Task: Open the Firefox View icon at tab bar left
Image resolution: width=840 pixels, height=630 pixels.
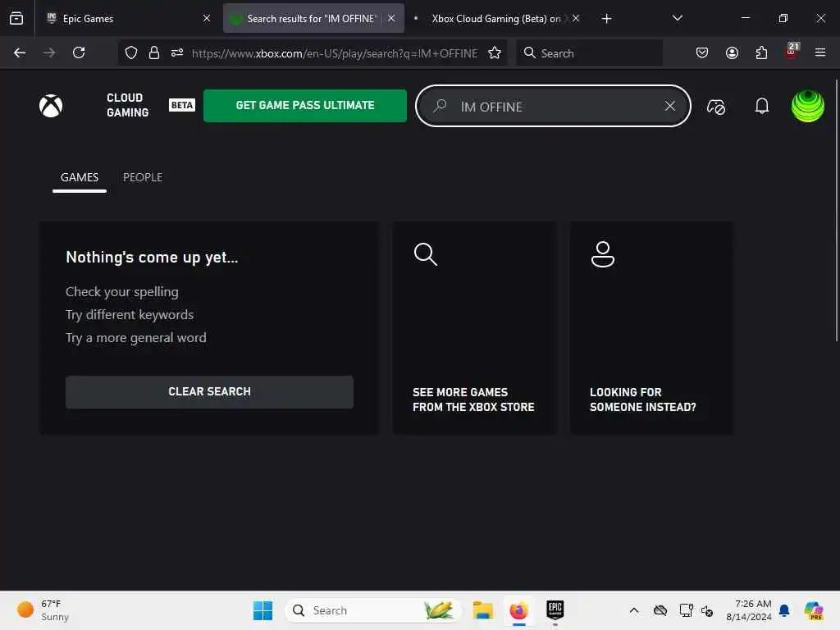Action: tap(16, 18)
